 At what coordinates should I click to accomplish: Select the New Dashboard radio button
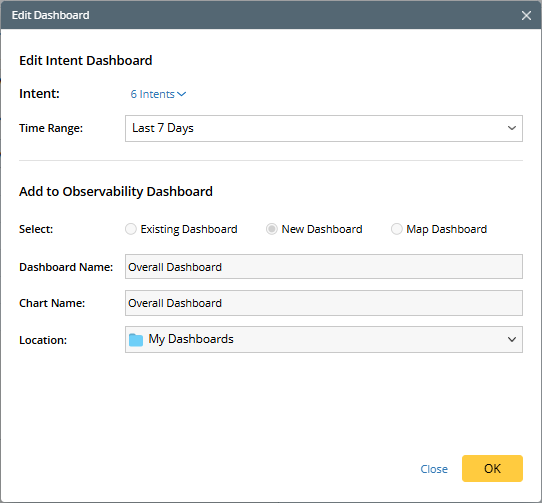272,229
